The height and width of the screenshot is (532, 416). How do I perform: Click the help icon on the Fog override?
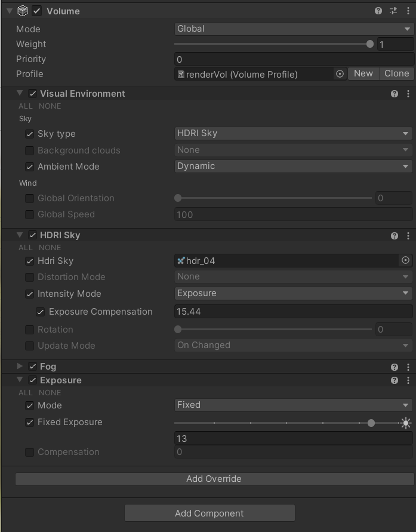(x=395, y=367)
